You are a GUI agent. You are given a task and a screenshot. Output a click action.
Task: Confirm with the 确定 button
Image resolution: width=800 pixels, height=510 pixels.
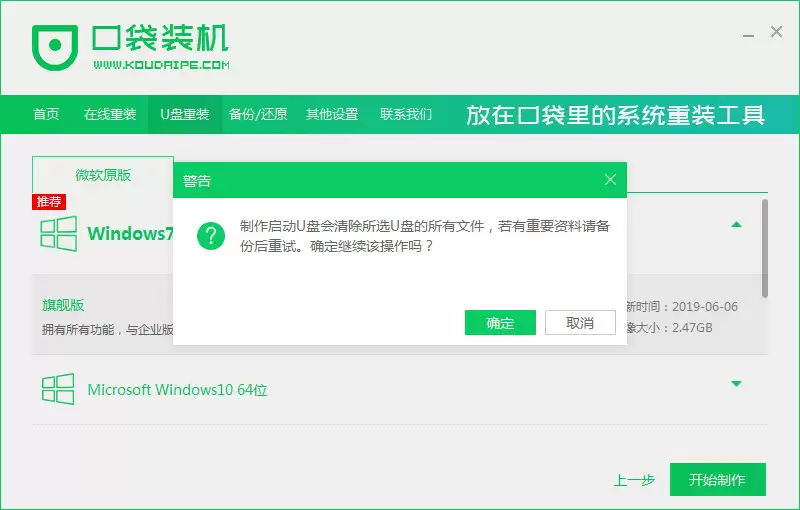pyautogui.click(x=500, y=323)
